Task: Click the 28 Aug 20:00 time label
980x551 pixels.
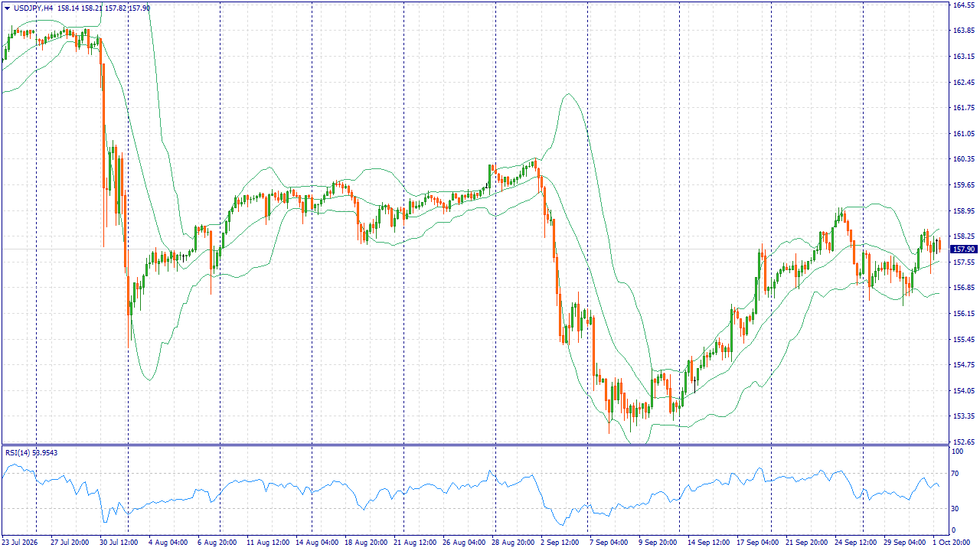Action: click(x=513, y=543)
